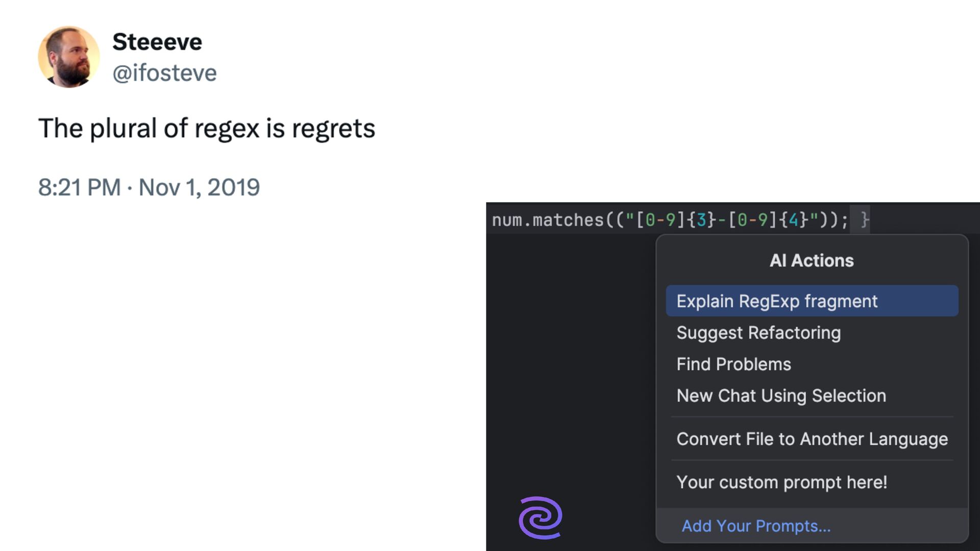Start New Chat Using Selection
980x551 pixels.
click(781, 396)
